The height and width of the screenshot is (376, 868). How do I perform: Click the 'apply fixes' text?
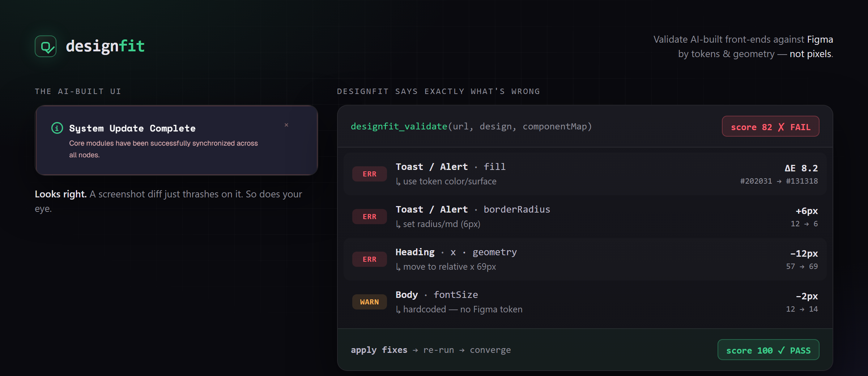tap(379, 350)
